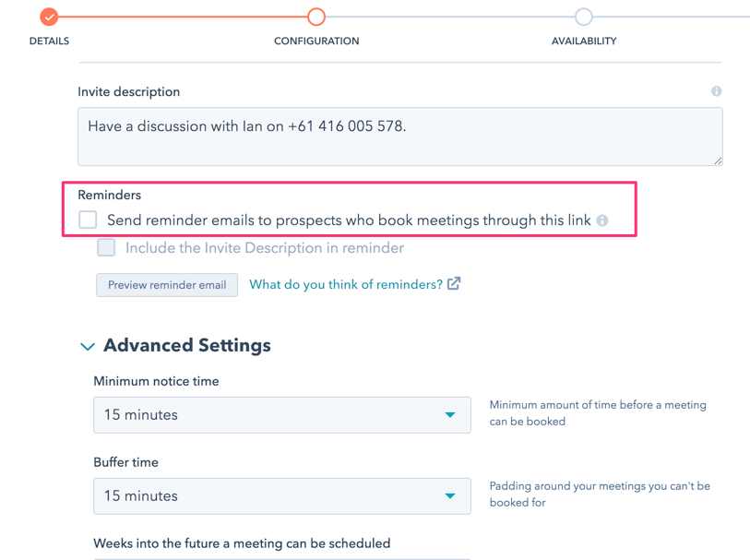Screen dimensions: 750x560
Task: Enable the send reminder emails checkbox
Action: click(x=88, y=220)
